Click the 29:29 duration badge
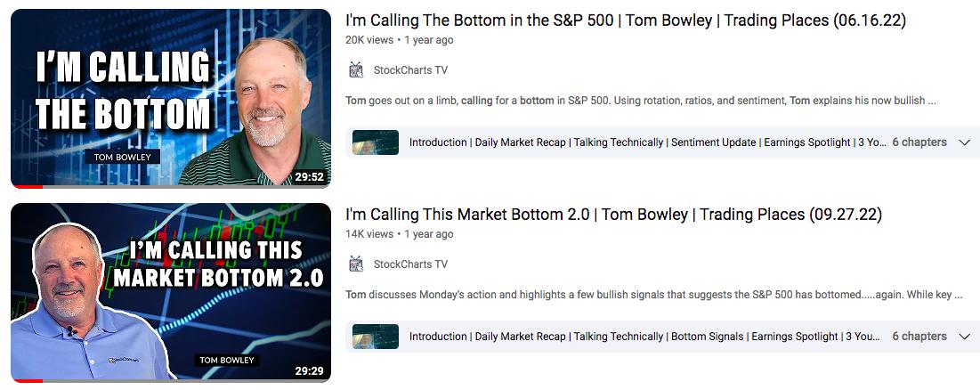This screenshot has width=980, height=390. (309, 371)
